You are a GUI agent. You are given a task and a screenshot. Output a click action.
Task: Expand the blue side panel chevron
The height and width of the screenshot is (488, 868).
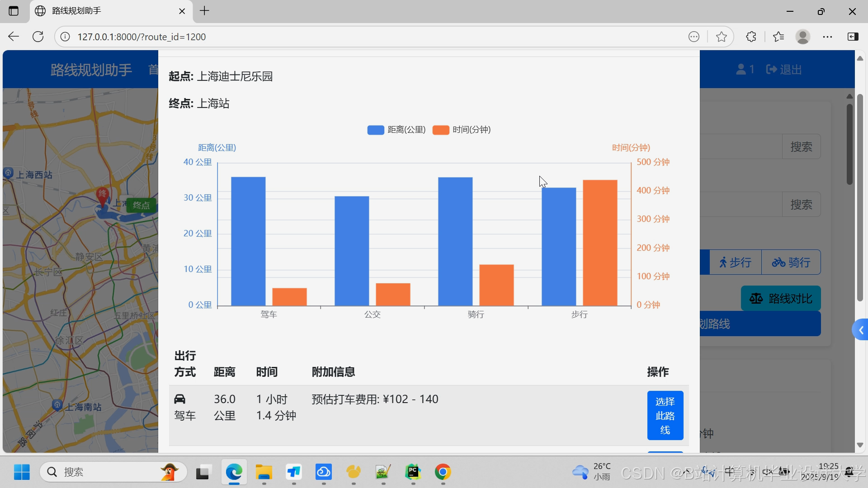[860, 330]
